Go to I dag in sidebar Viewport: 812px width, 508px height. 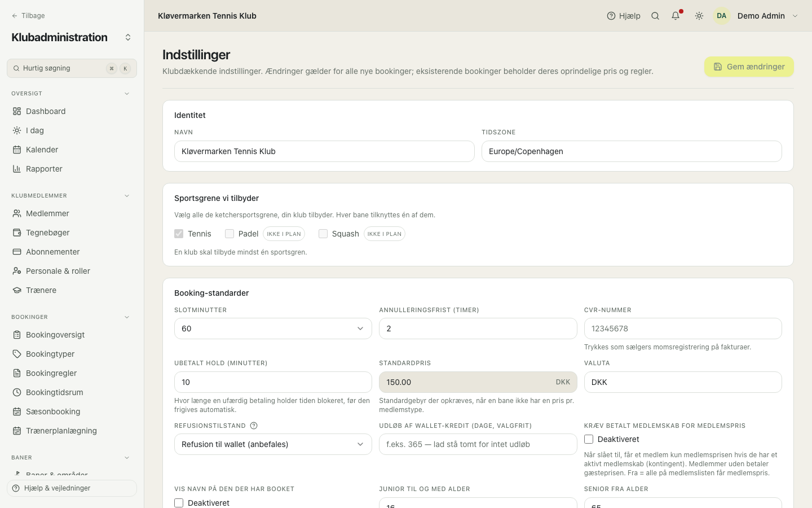coord(72,130)
